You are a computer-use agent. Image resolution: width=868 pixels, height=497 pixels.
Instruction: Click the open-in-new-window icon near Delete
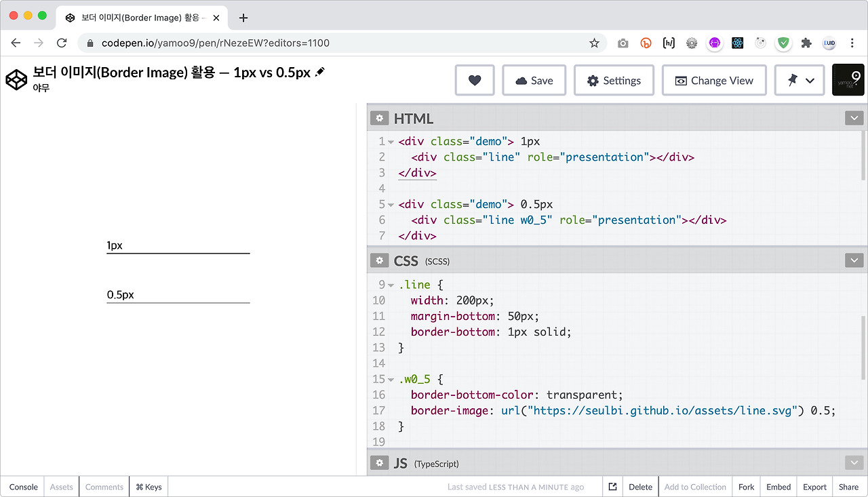612,487
